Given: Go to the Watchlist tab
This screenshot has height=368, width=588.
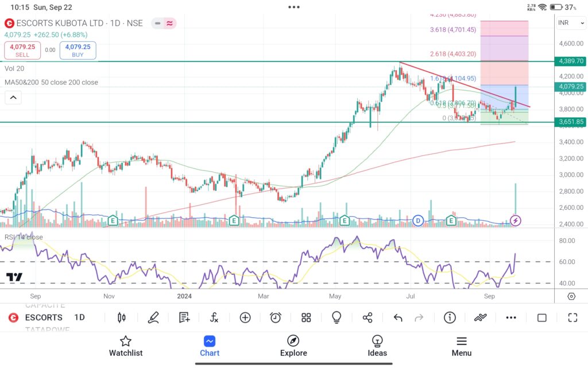Looking at the screenshot, I should tap(126, 346).
